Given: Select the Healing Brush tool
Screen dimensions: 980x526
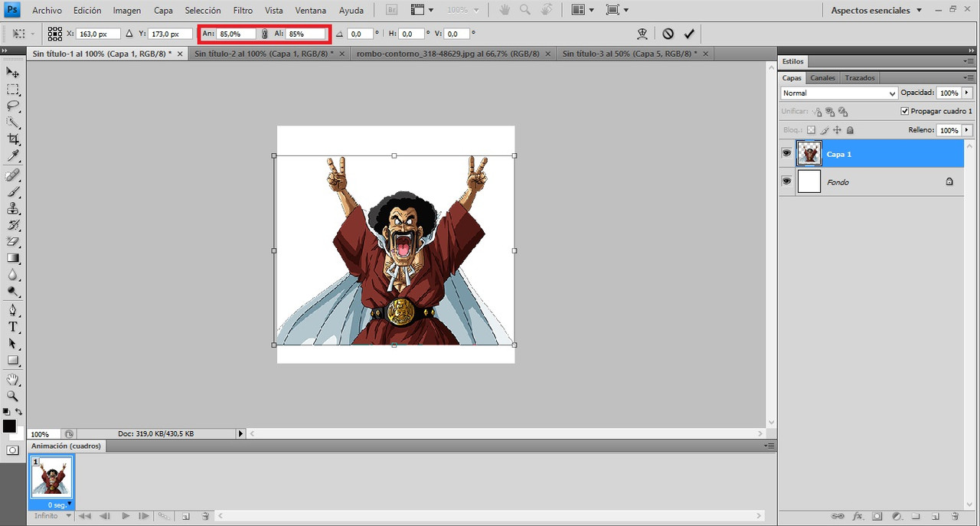Looking at the screenshot, I should [13, 175].
